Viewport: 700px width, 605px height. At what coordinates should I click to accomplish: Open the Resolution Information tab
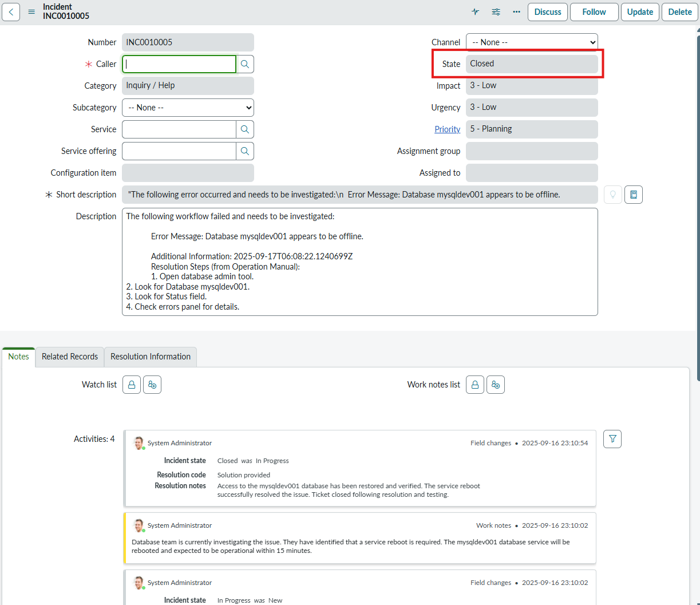(150, 357)
